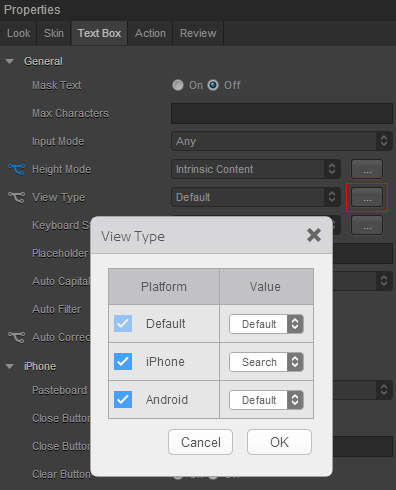
Task: Click the highlighted ellipsis button for View Type
Action: (367, 197)
